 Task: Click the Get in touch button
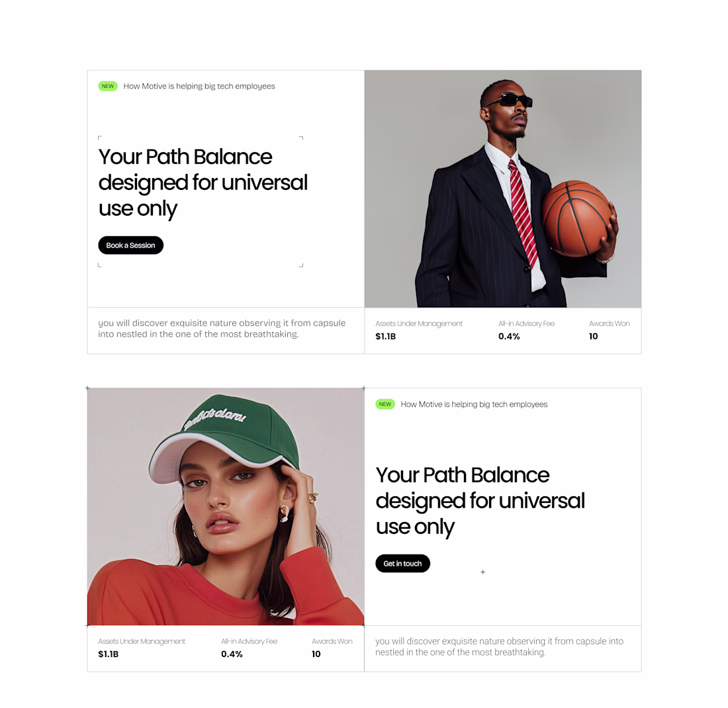(402, 563)
